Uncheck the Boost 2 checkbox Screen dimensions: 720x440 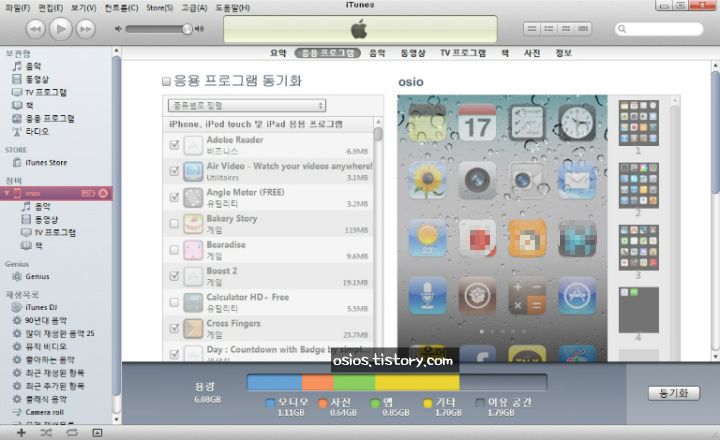point(174,276)
